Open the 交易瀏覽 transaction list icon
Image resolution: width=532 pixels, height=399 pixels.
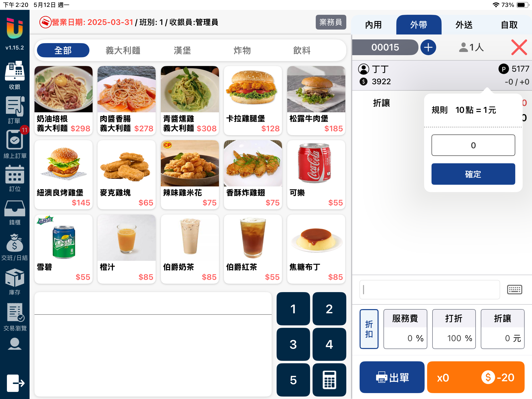(x=15, y=317)
